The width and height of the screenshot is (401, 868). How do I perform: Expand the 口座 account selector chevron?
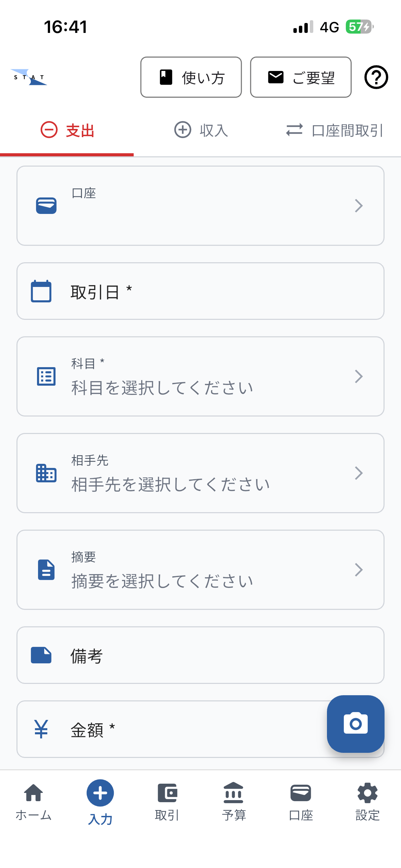pos(359,206)
